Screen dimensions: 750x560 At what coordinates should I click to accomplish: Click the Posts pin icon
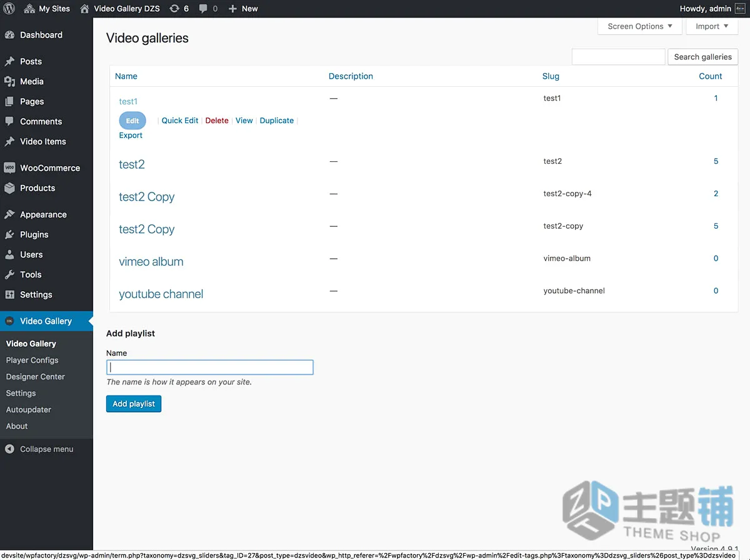click(x=9, y=61)
